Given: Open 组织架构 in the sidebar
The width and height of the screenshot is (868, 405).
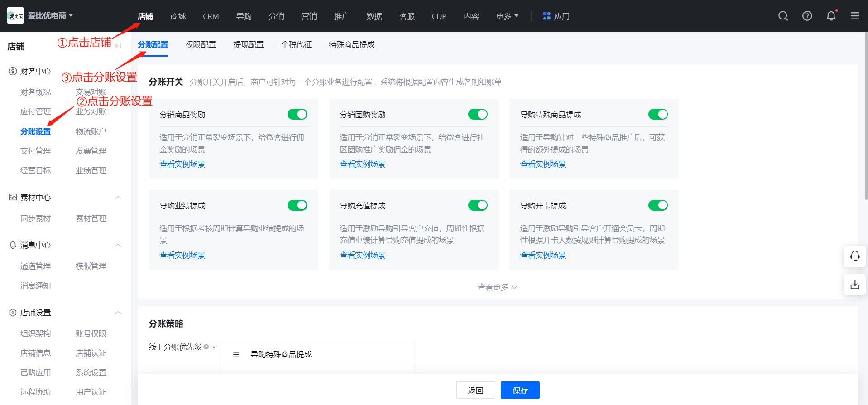Looking at the screenshot, I should pos(36,333).
